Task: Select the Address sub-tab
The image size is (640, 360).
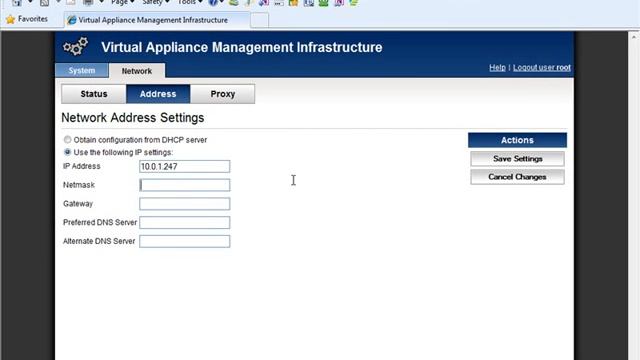Action: point(158,94)
